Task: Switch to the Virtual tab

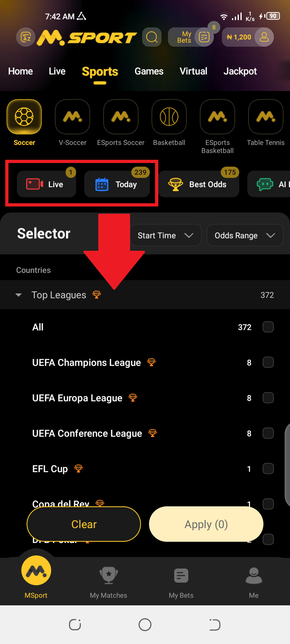Action: (x=193, y=71)
